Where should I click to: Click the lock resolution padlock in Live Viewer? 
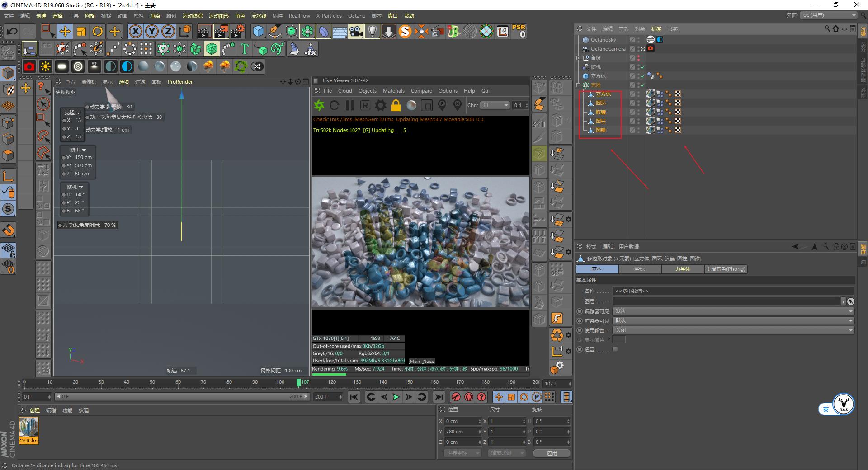pos(396,105)
